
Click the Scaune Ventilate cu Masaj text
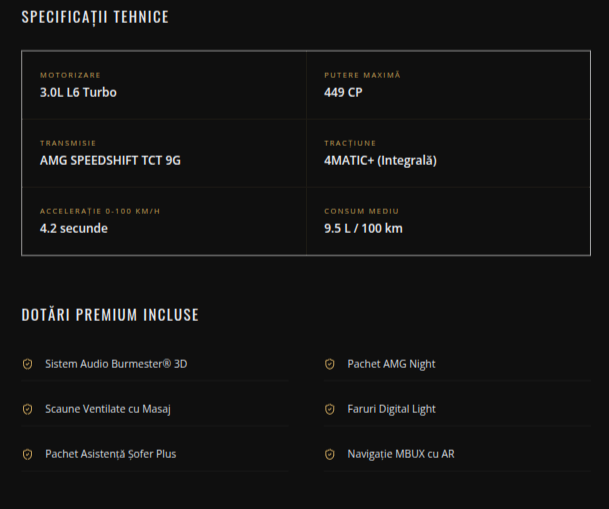108,409
